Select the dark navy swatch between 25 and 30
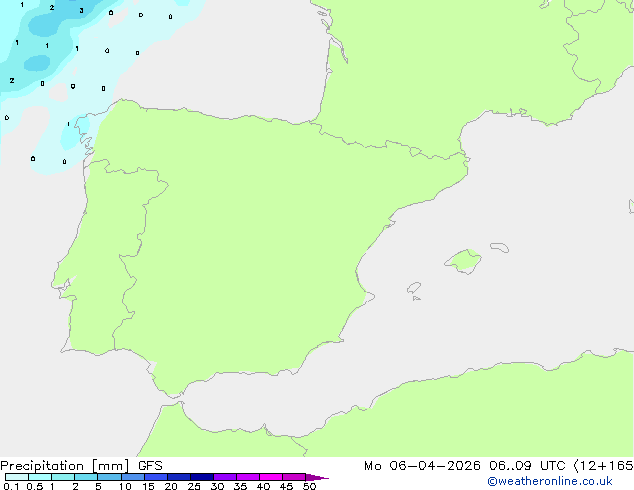Image resolution: width=634 pixels, height=490 pixels. [202, 477]
